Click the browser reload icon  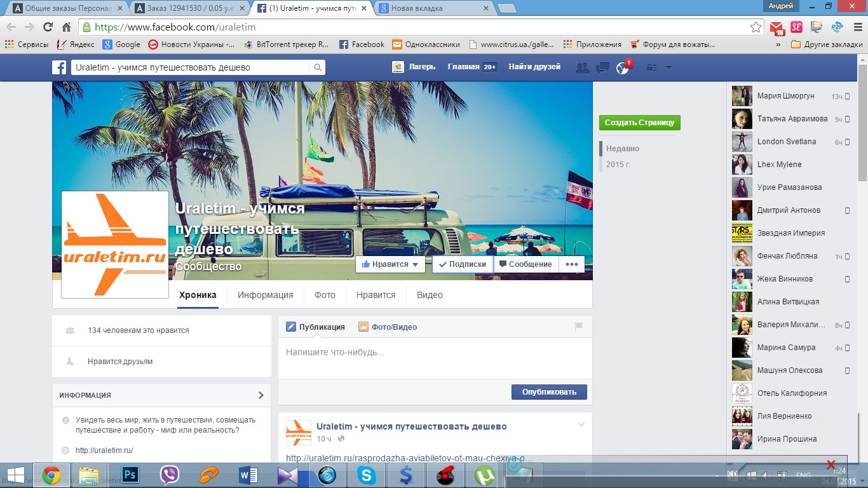tap(48, 27)
